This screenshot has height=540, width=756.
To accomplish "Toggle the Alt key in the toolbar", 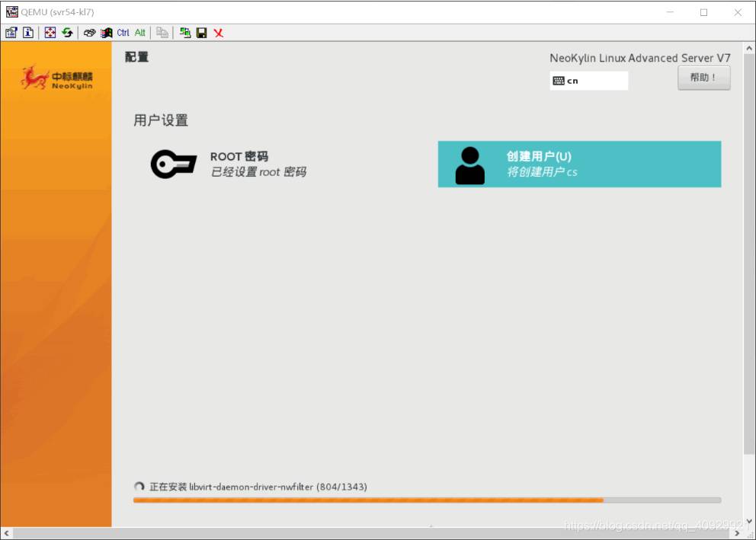I will pyautogui.click(x=139, y=33).
